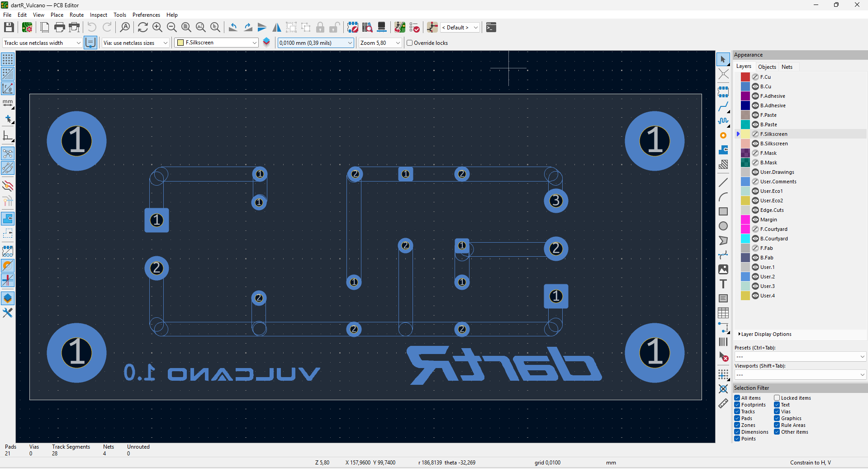Open the Print icon in the toolbar

(x=59, y=27)
